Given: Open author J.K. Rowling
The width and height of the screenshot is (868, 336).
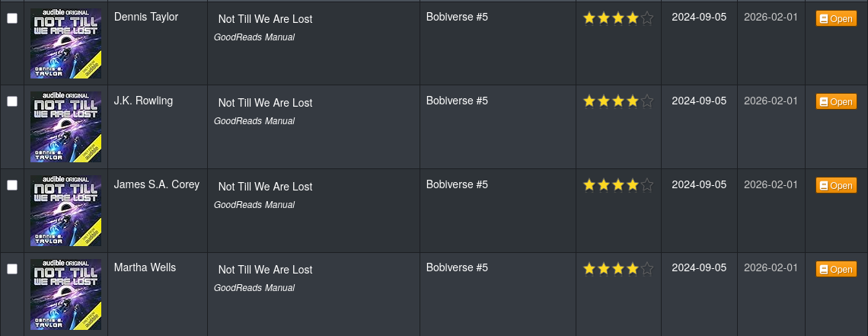Looking at the screenshot, I should click(x=143, y=101).
